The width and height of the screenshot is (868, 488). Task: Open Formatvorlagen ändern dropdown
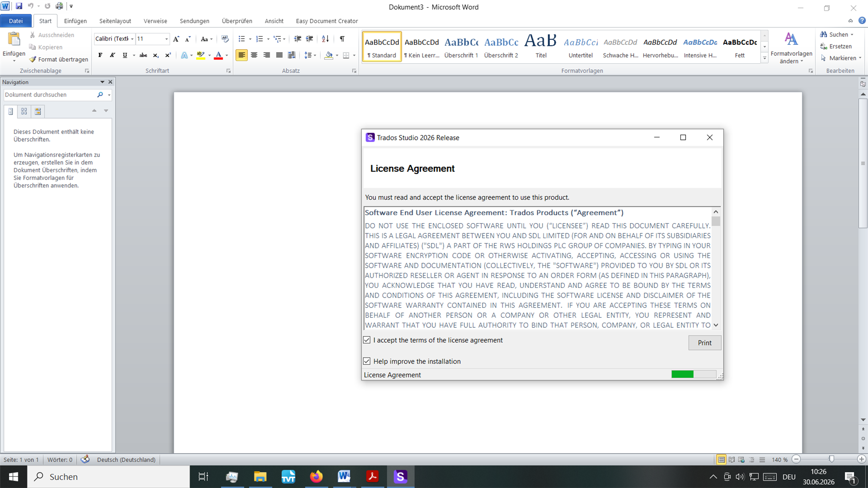pyautogui.click(x=791, y=48)
